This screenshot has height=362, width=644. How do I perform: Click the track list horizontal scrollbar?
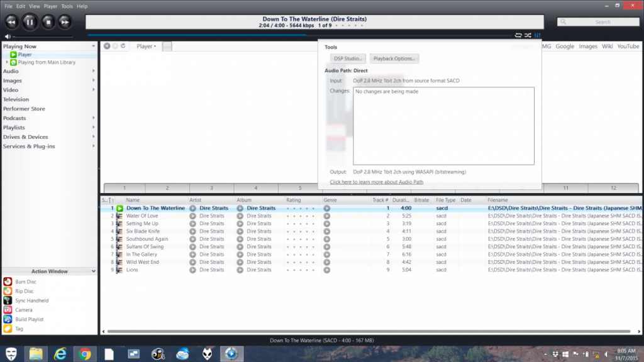pos(369,332)
